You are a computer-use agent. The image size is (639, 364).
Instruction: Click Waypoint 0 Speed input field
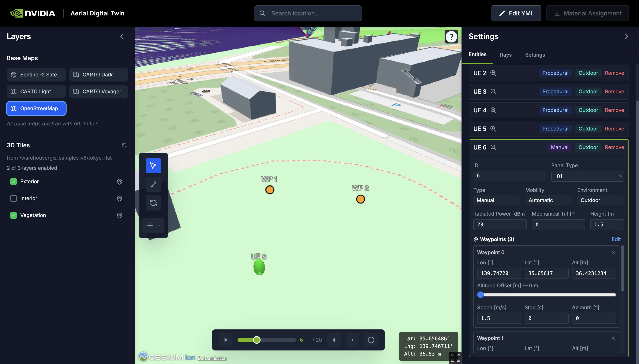(499, 318)
